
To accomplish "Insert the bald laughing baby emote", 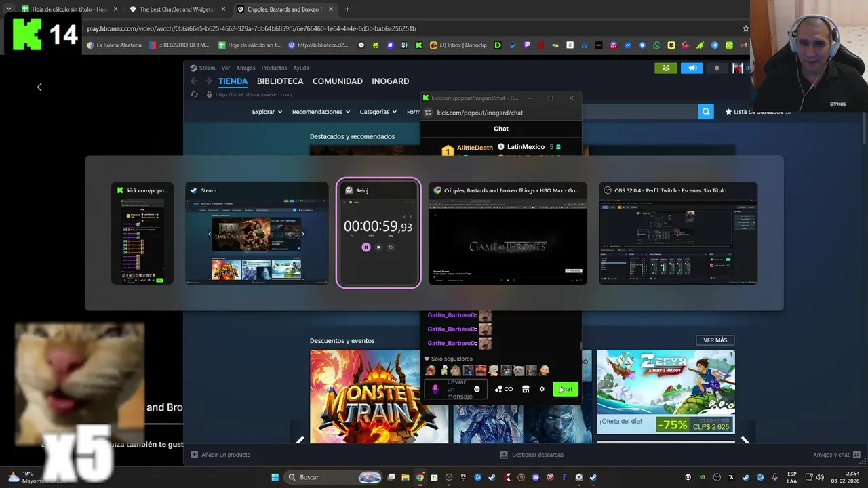I will tap(544, 371).
